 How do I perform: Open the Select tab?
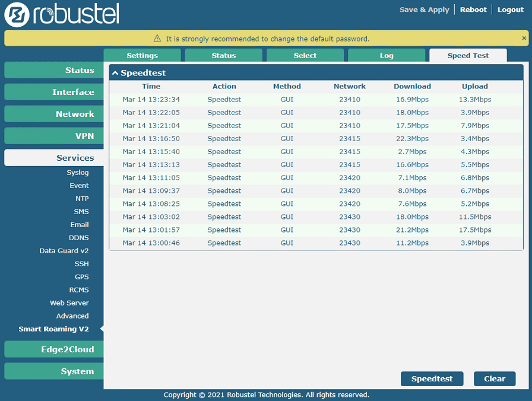pos(305,56)
